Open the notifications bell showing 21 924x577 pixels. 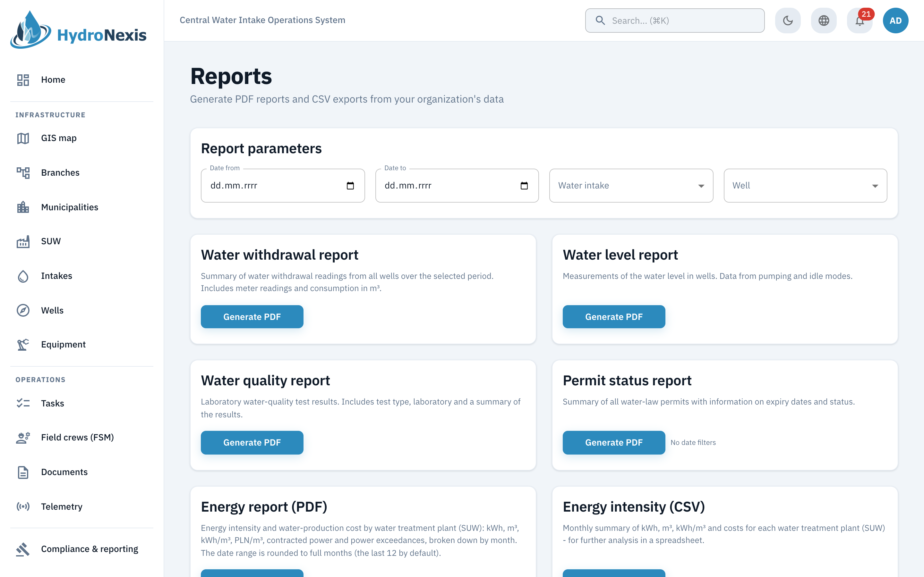click(860, 21)
